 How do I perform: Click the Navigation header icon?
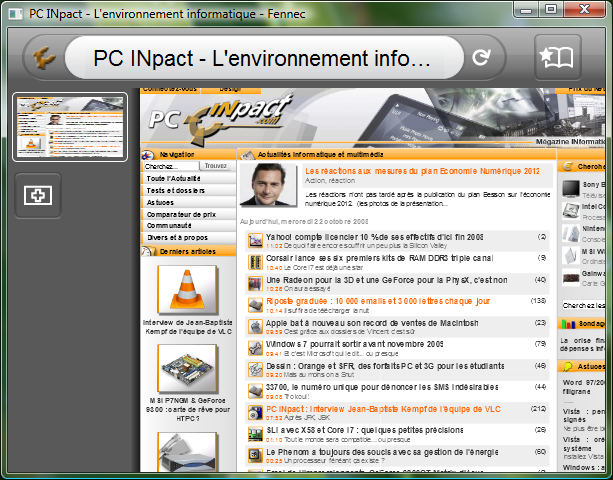tap(148, 155)
